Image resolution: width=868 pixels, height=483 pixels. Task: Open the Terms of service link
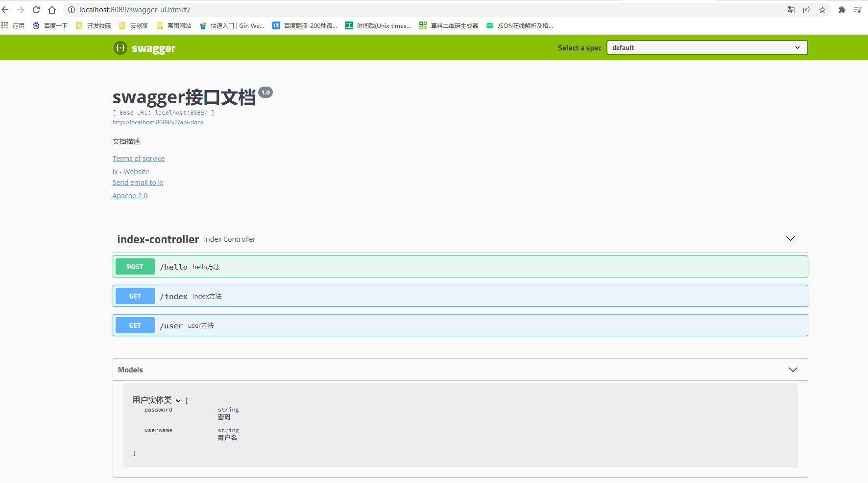point(138,158)
